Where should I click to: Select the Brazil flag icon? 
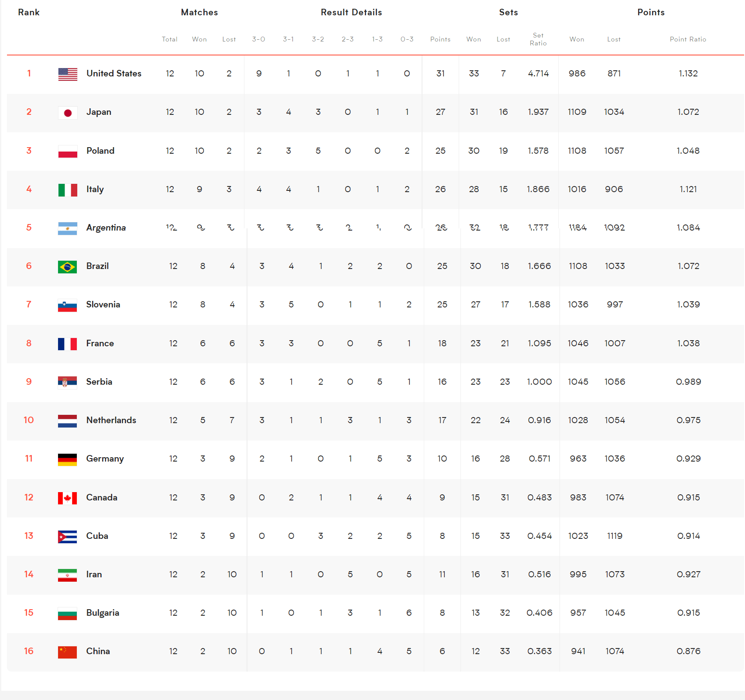pos(67,267)
